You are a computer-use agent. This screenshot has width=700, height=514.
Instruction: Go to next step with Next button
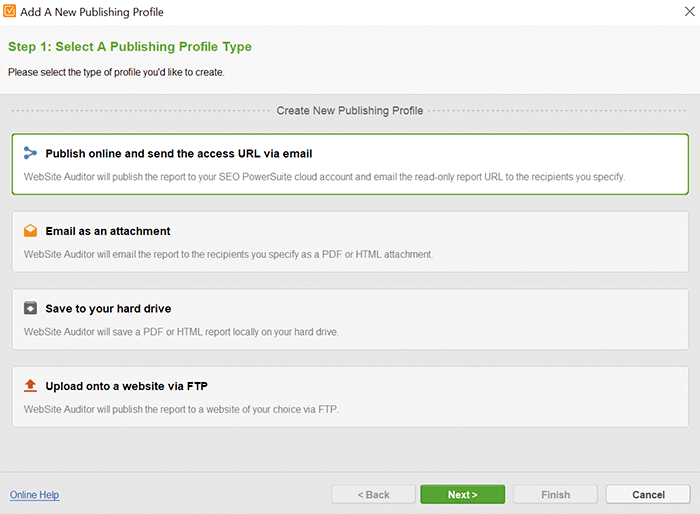click(x=462, y=494)
